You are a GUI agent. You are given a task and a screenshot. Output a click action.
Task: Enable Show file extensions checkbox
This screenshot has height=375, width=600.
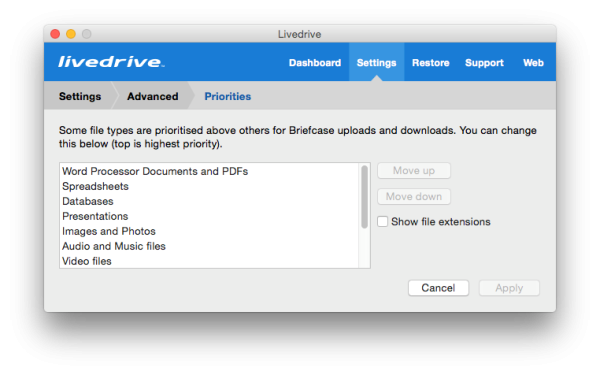click(382, 222)
